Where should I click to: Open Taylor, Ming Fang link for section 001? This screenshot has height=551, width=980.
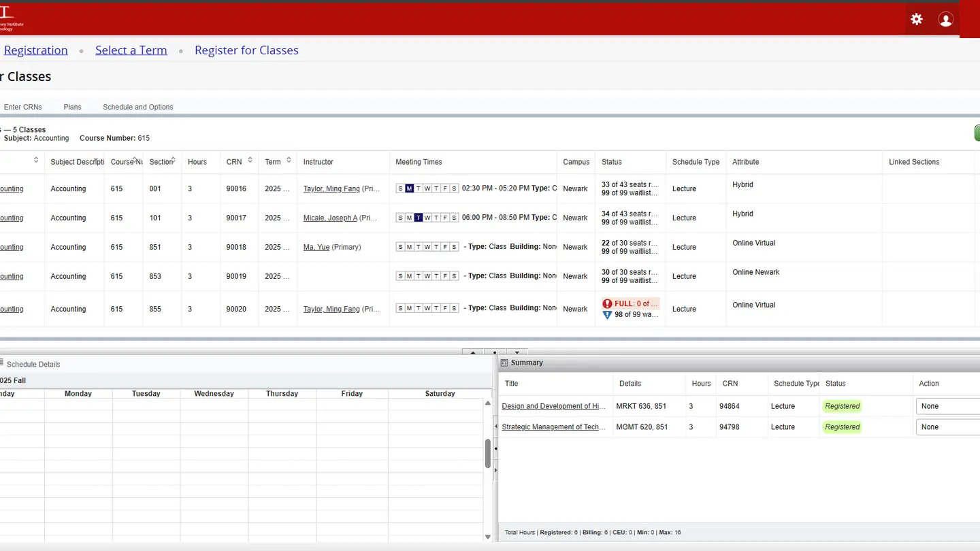pos(331,188)
